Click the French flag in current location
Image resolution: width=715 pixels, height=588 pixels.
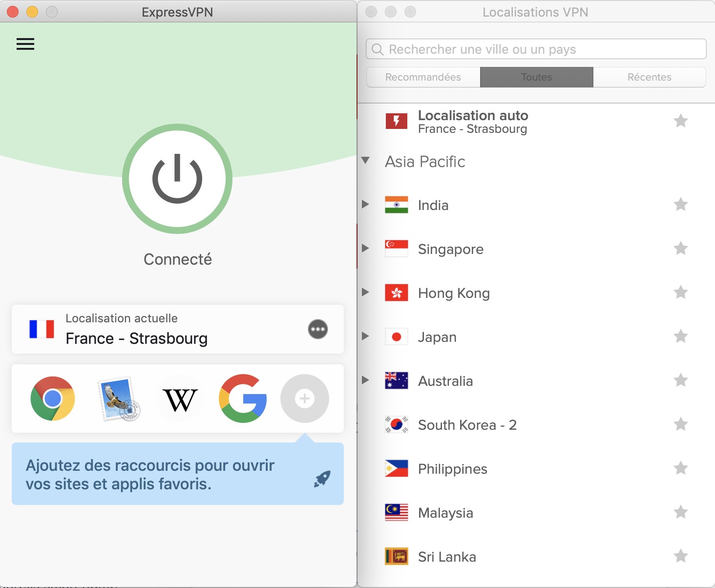pyautogui.click(x=42, y=329)
